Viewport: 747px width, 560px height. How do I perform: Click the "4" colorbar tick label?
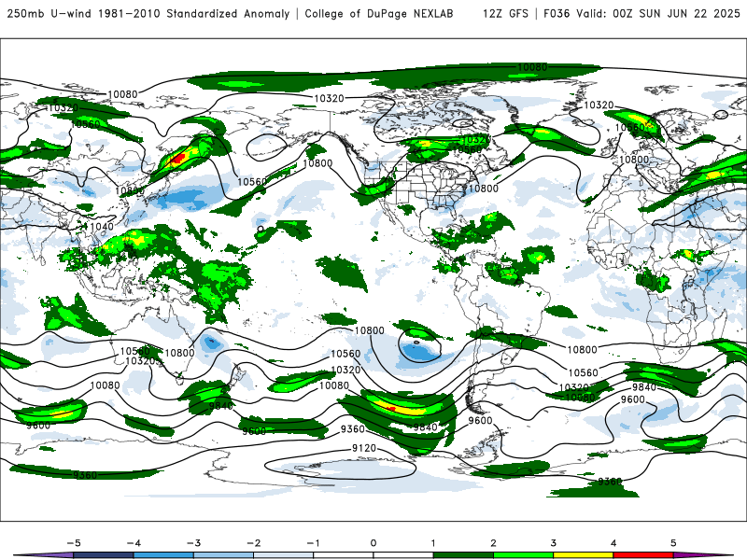pos(613,543)
